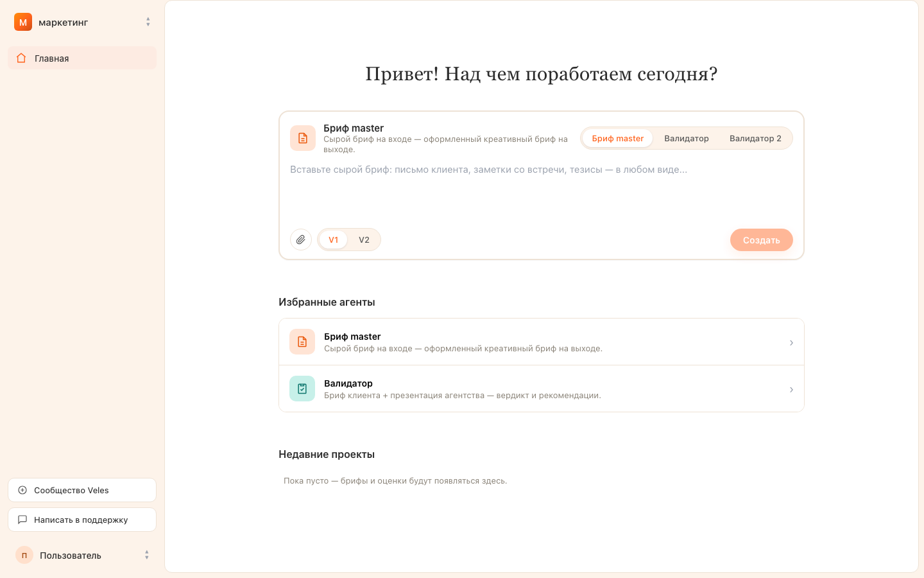
Task: Open the Валидатор favorite agent row
Action: (x=542, y=389)
